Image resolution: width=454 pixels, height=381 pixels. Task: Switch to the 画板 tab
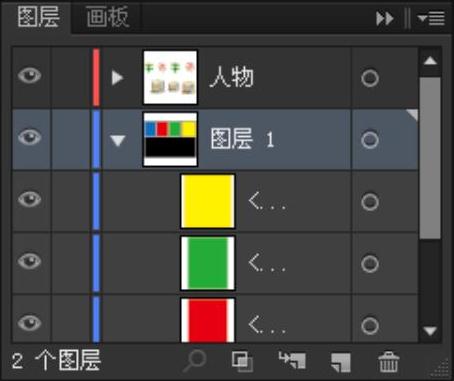[108, 17]
